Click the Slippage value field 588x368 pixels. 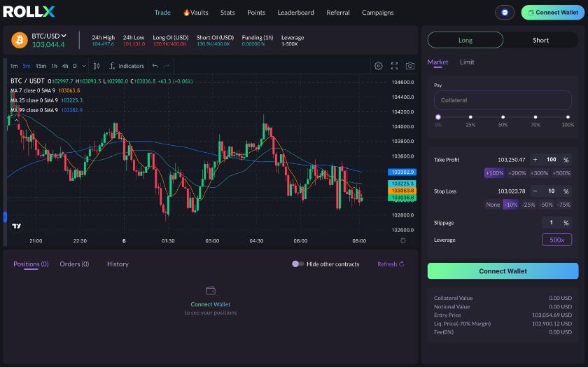552,223
